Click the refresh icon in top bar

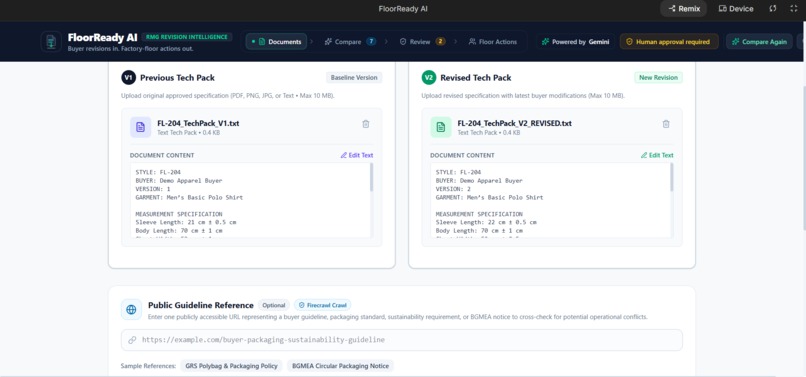point(773,9)
